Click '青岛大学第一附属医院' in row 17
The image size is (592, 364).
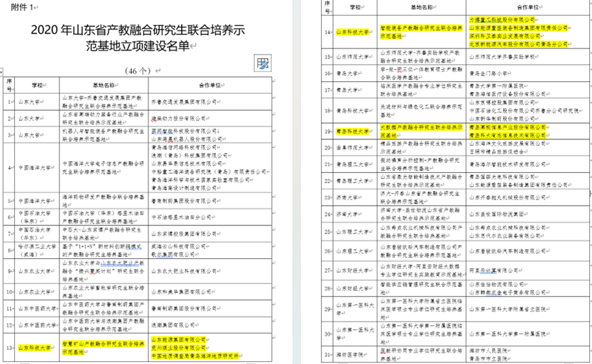coord(496,85)
